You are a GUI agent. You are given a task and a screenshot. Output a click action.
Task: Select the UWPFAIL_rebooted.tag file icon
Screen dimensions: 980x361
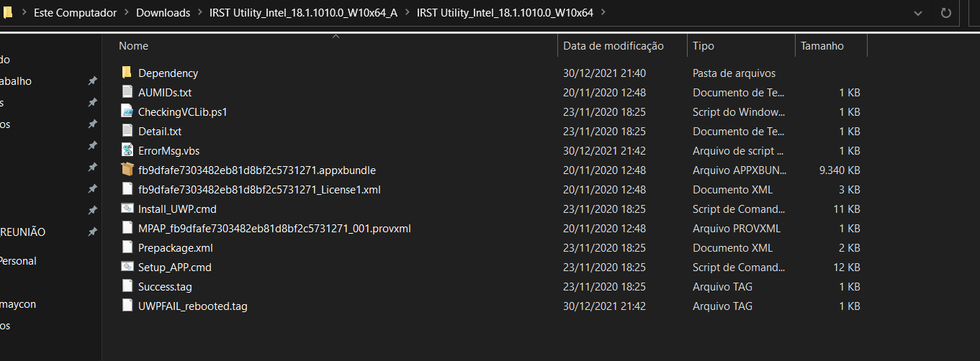[x=127, y=306]
